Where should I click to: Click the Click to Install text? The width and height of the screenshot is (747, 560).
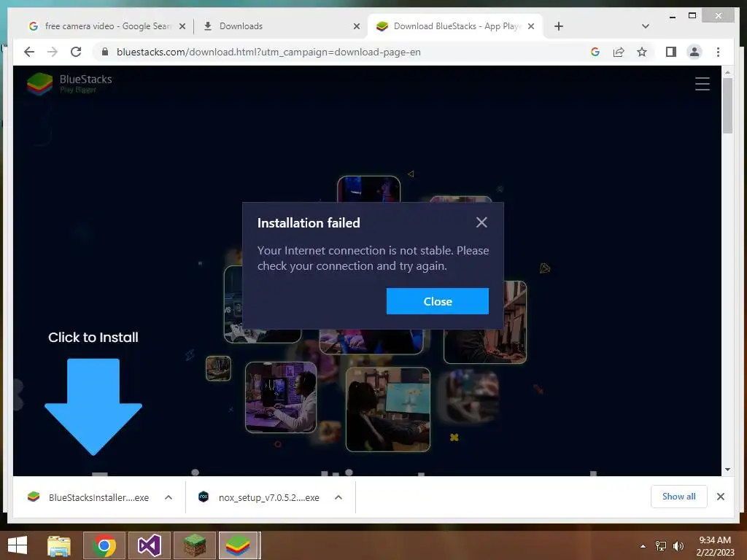(x=93, y=337)
